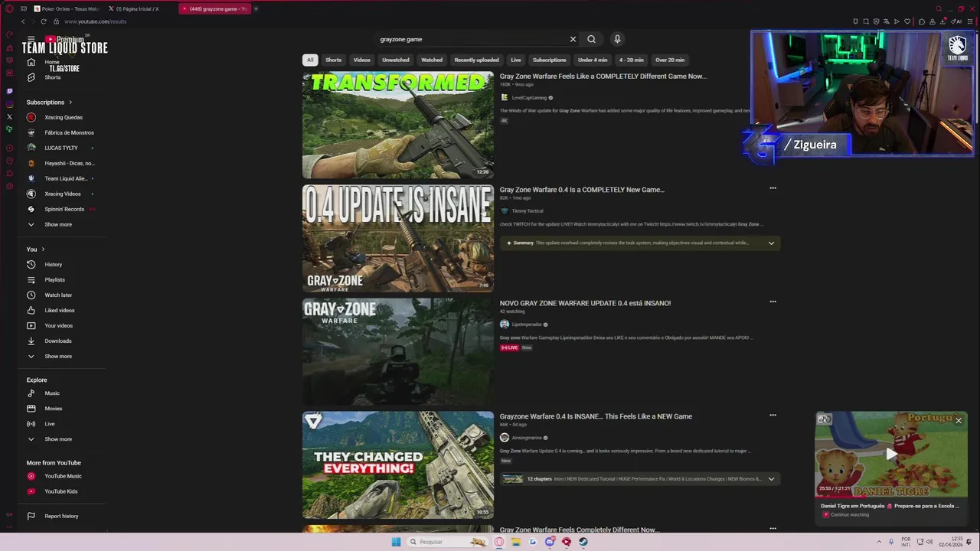Open more options for Gray Zone 0.4 COMPLETELY New video
Viewport: 980px width, 551px height.
click(773, 188)
